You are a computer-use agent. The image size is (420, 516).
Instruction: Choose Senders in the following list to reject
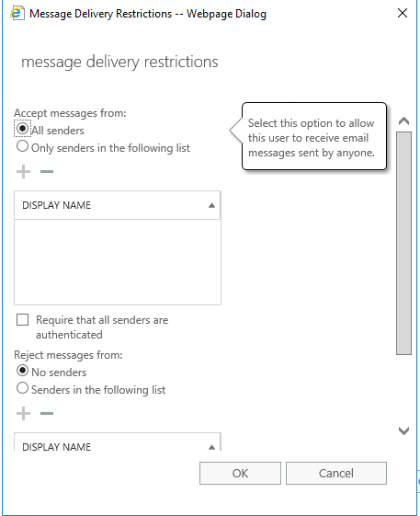[x=22, y=388]
